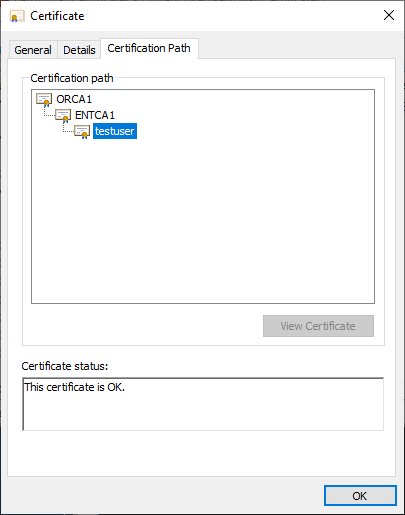This screenshot has width=405, height=515.
Task: Click the 'This certificate is OK.' status text
Action: pos(75,387)
